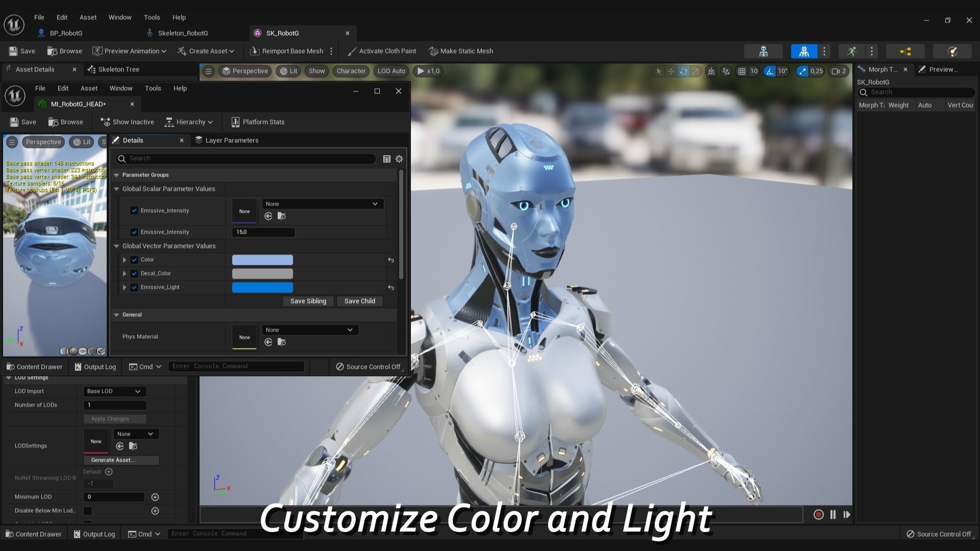Open the LOD Auto menu
Viewport: 980px width, 551px height.
click(391, 71)
